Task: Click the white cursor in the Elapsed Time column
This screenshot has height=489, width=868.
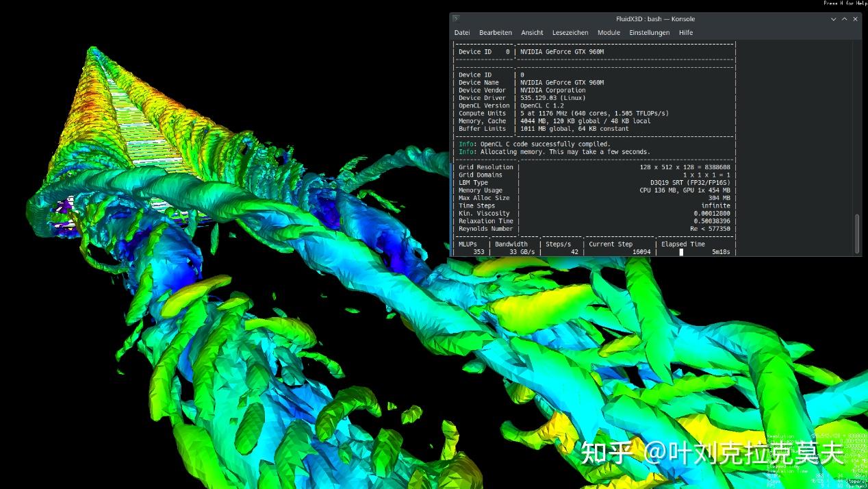Action: coord(681,251)
